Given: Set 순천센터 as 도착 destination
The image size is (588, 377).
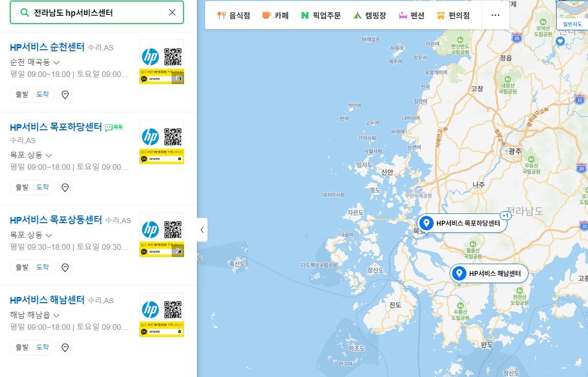Looking at the screenshot, I should (43, 94).
